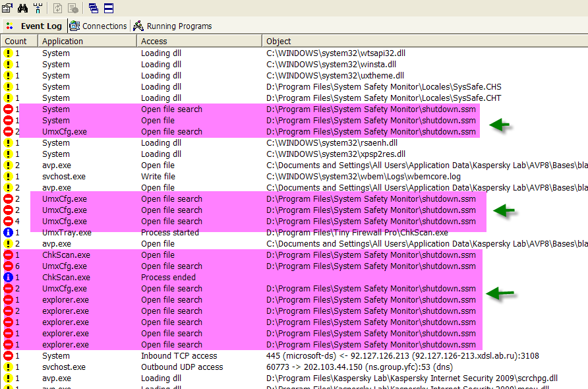Click the Connections tab's computer icon

point(75,26)
